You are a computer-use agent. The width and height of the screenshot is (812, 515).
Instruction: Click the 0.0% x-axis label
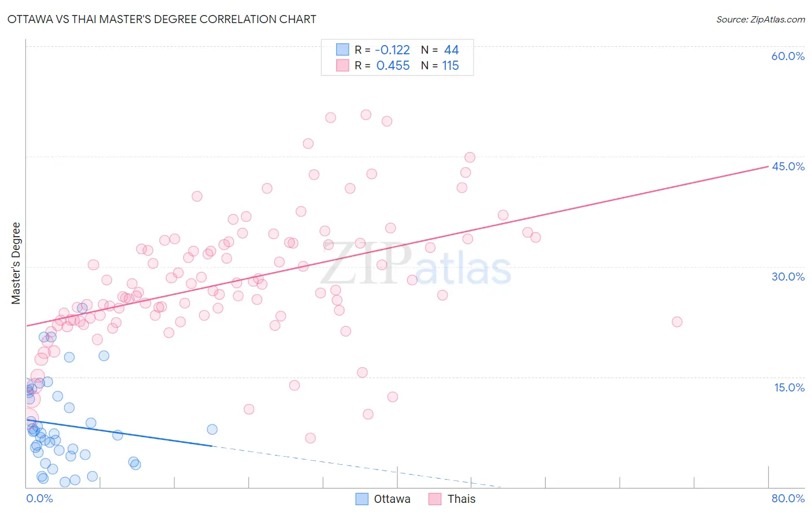coord(39,498)
